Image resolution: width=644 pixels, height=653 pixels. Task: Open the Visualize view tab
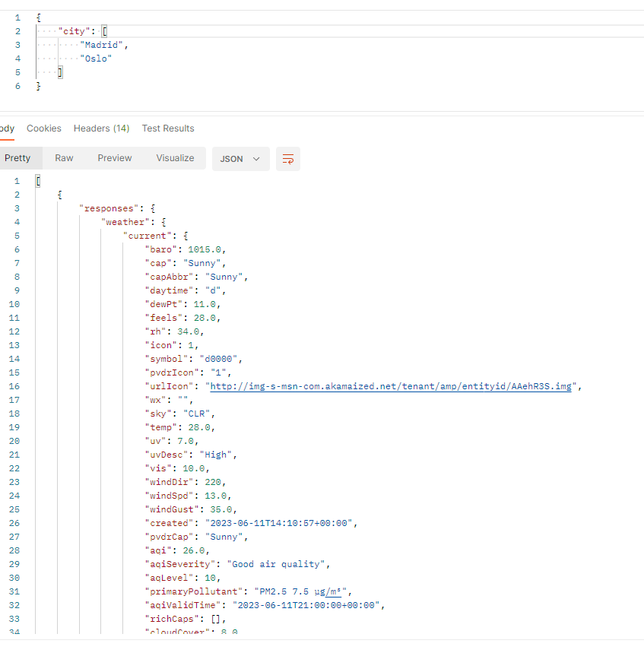pos(175,158)
